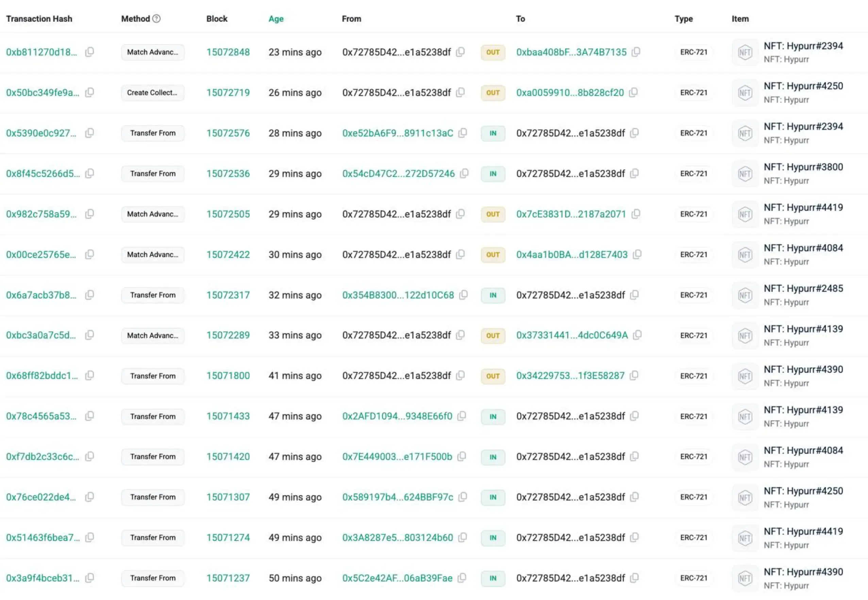This screenshot has height=600, width=868.
Task: Click the Method help question-mark icon
Action: coord(156,18)
